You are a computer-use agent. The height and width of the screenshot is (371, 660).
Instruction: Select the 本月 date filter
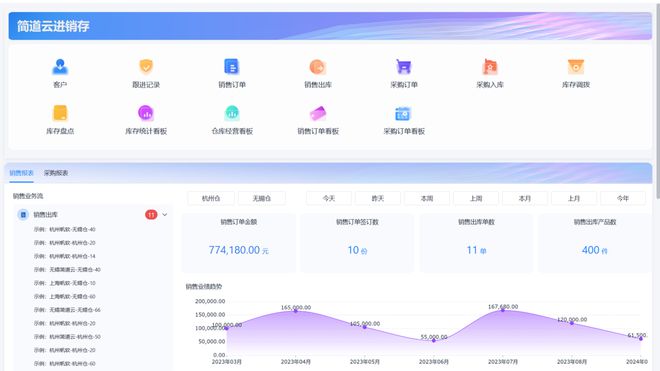(525, 198)
